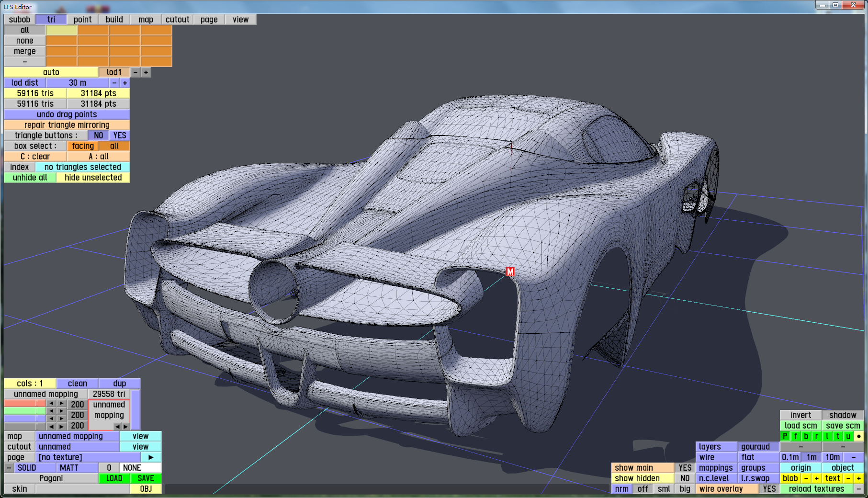Click the red M mapping marker on the car
The image size is (868, 498).
(x=510, y=272)
